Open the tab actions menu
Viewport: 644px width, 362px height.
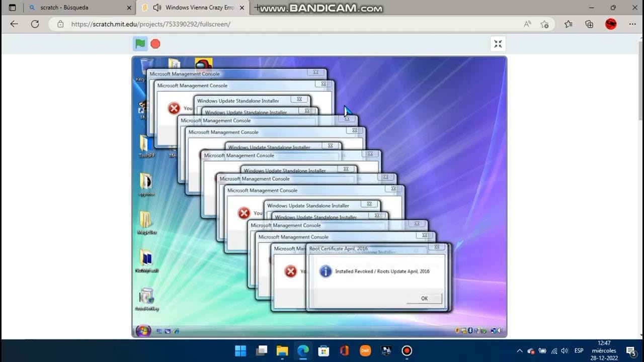tap(13, 8)
